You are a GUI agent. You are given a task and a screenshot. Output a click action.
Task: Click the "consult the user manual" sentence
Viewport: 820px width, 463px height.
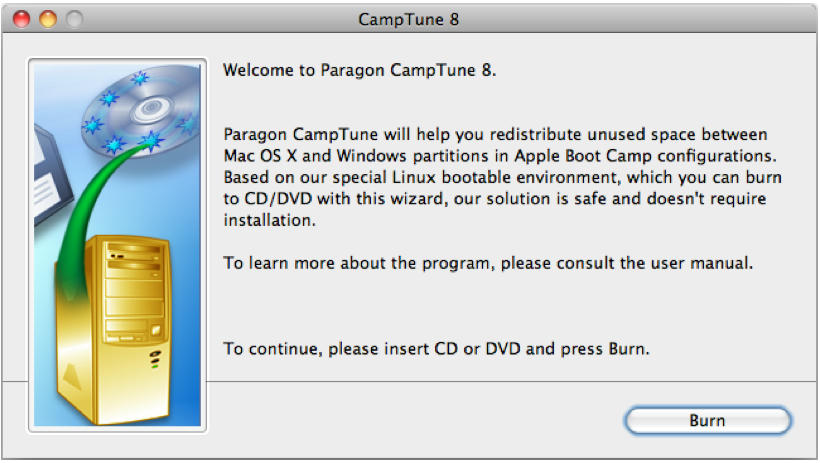pyautogui.click(x=488, y=263)
